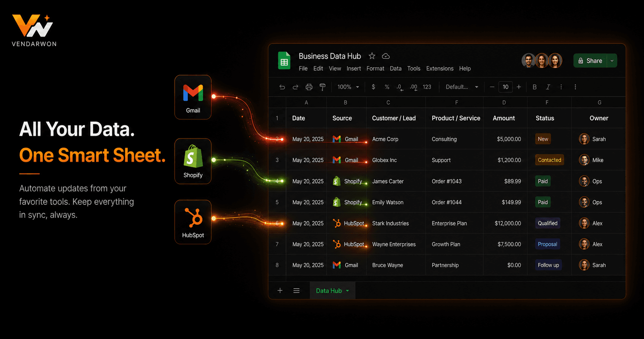This screenshot has height=339, width=644.
Task: Undo the last action
Action: pos(282,87)
